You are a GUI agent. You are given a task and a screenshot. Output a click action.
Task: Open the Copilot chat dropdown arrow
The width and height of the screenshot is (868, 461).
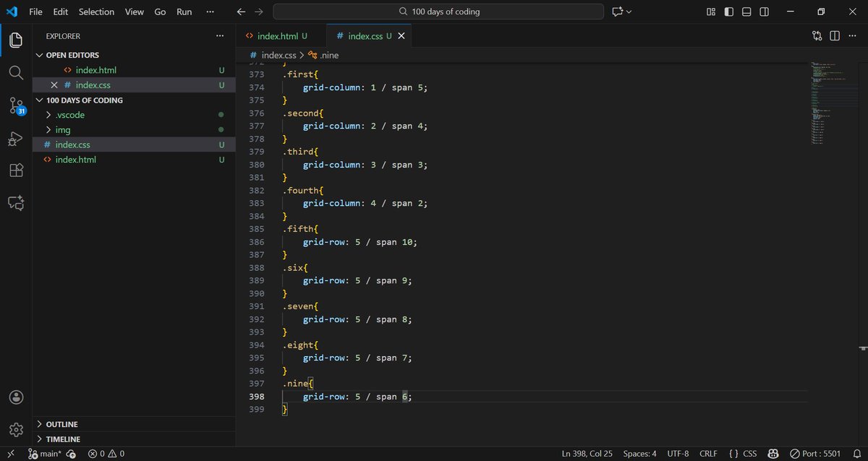[629, 12]
